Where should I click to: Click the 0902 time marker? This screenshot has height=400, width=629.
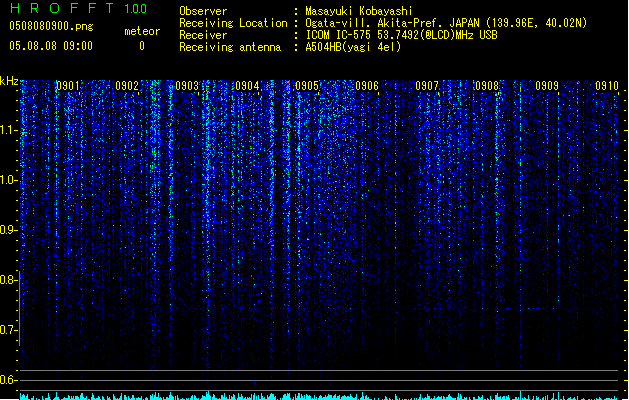tap(127, 86)
